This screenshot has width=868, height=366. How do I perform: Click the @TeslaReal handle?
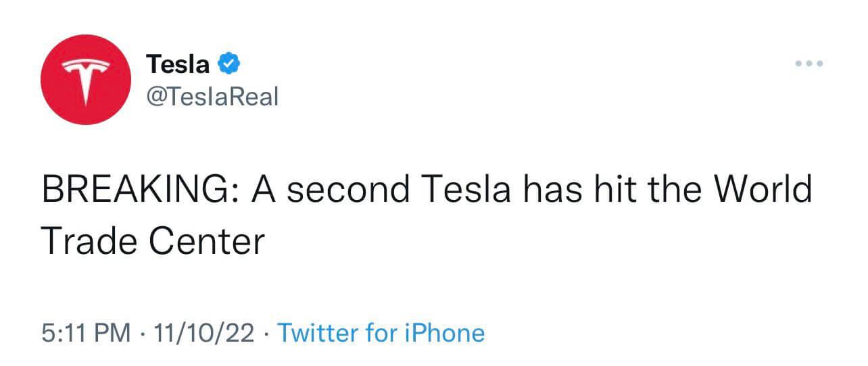[x=212, y=97]
